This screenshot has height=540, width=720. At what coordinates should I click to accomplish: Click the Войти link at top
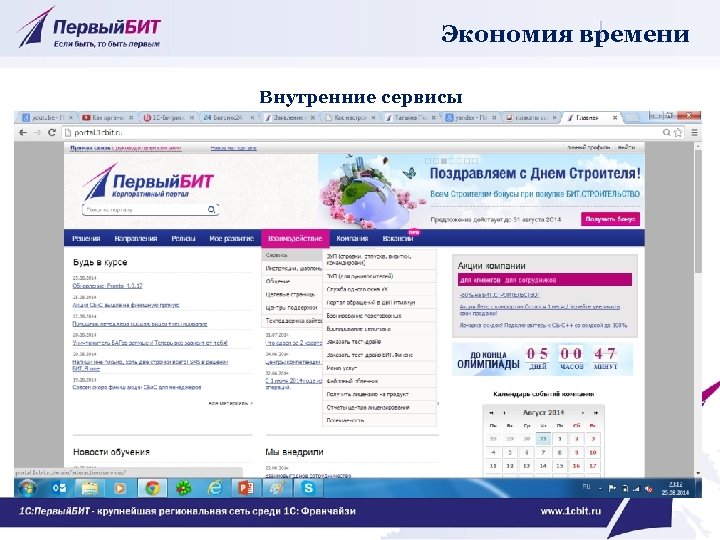[626, 147]
